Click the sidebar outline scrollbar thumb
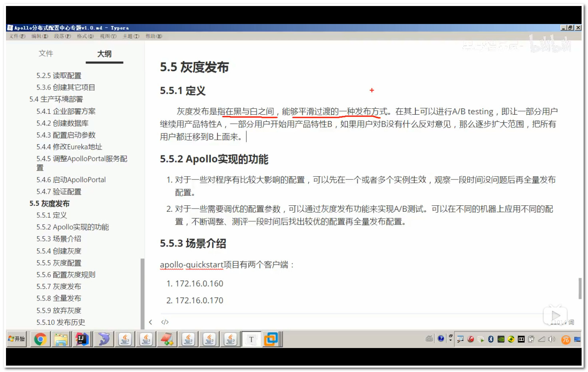This screenshot has width=588, height=372. click(142, 294)
